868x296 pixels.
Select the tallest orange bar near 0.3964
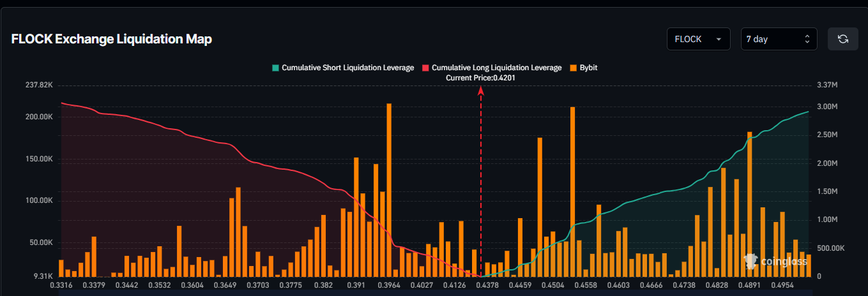(x=389, y=191)
